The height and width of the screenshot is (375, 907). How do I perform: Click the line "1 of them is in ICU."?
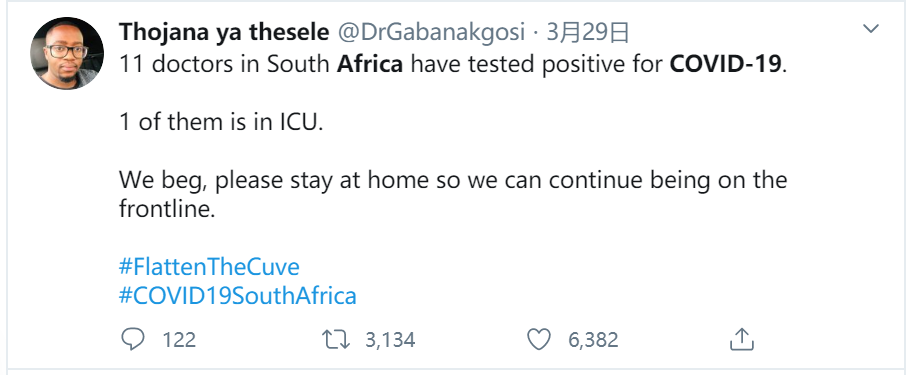[221, 122]
